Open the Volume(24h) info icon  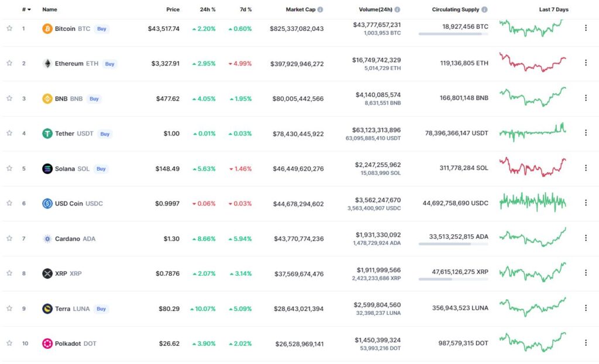[397, 9]
